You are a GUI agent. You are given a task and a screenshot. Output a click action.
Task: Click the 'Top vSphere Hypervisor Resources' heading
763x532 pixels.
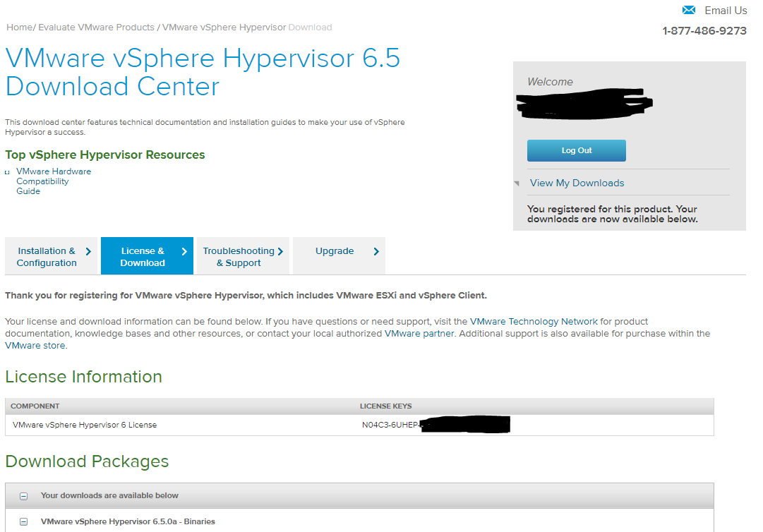105,155
